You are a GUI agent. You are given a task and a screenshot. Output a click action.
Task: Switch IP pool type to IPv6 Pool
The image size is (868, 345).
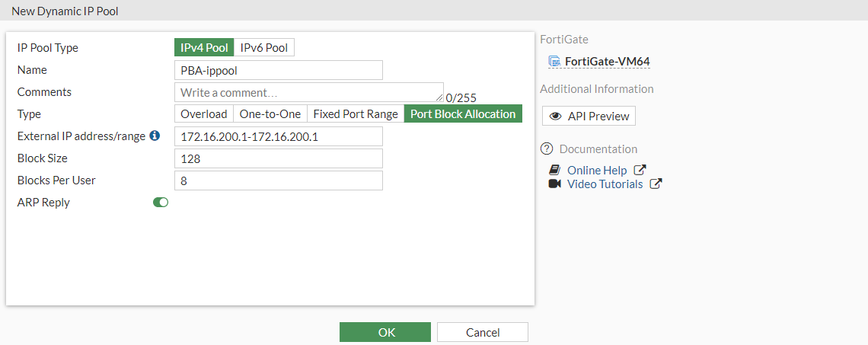point(264,48)
